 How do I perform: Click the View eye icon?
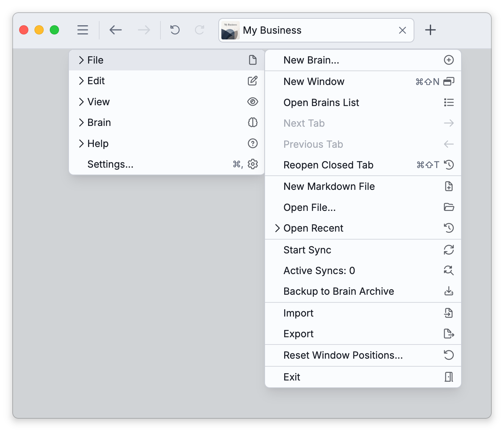pos(253,101)
